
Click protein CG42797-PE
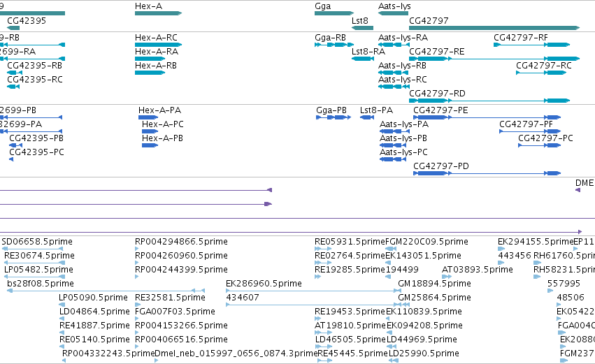point(487,117)
